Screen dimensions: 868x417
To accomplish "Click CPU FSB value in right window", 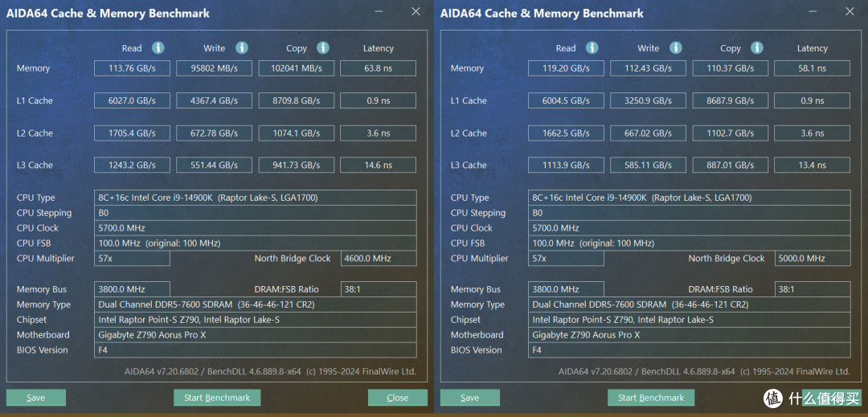I will [x=690, y=243].
